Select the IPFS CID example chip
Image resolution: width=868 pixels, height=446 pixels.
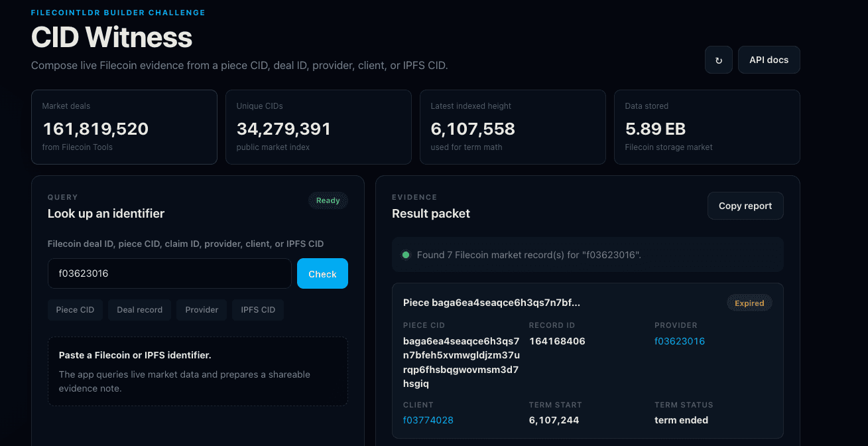(x=258, y=310)
